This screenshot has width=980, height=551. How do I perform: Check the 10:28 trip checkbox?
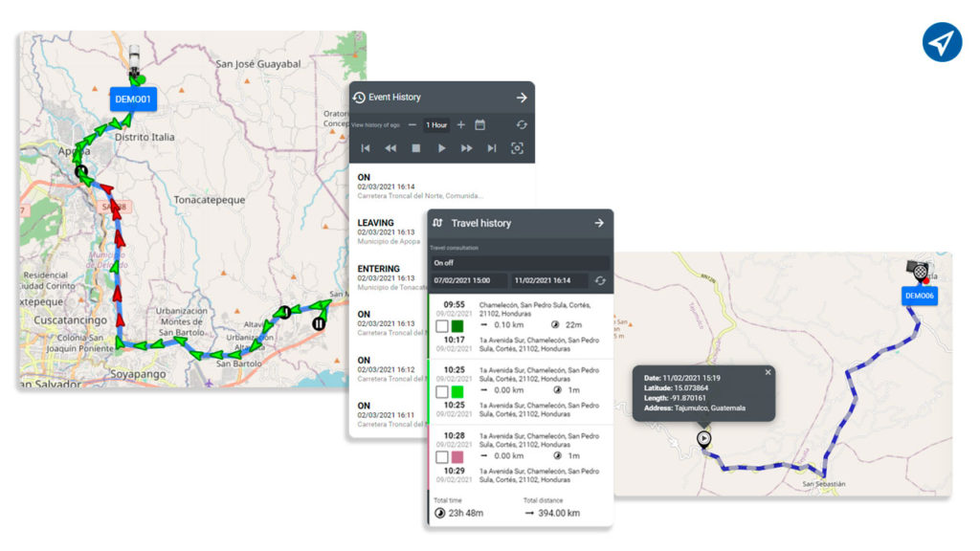point(442,457)
